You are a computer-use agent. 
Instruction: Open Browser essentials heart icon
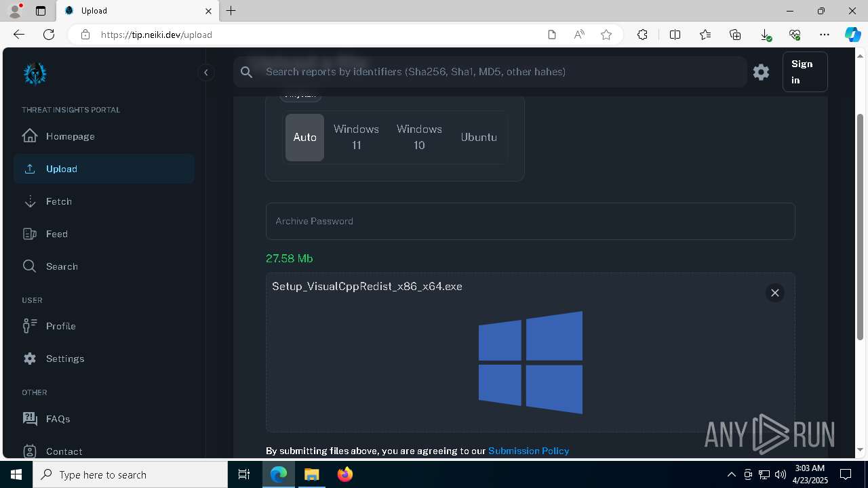coord(795,35)
